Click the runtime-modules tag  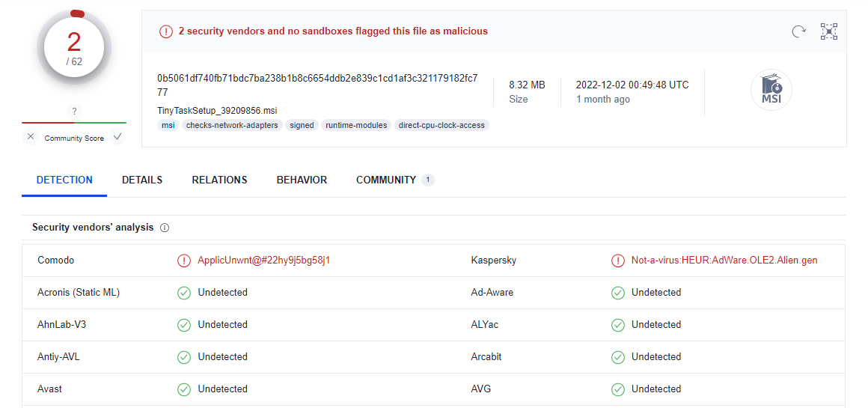coord(356,125)
